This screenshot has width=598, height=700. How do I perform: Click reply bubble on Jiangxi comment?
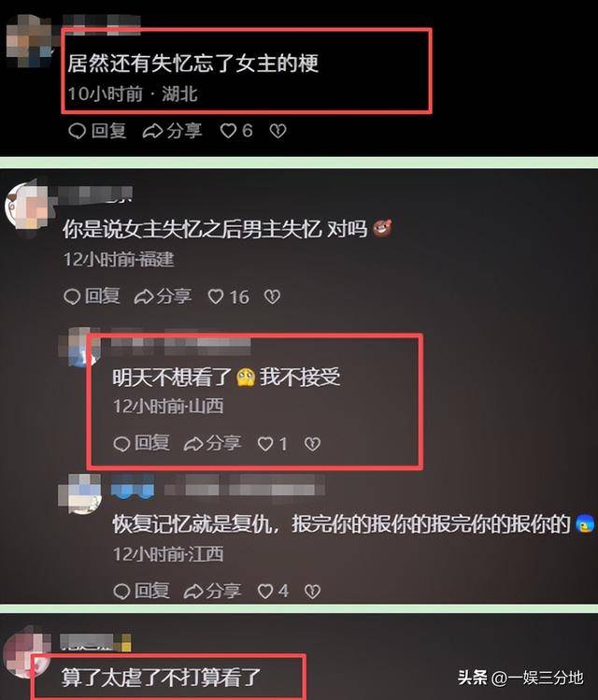click(121, 592)
